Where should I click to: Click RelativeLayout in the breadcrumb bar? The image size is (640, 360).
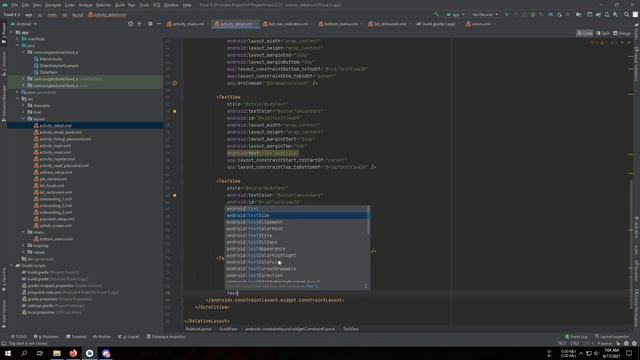point(199,329)
